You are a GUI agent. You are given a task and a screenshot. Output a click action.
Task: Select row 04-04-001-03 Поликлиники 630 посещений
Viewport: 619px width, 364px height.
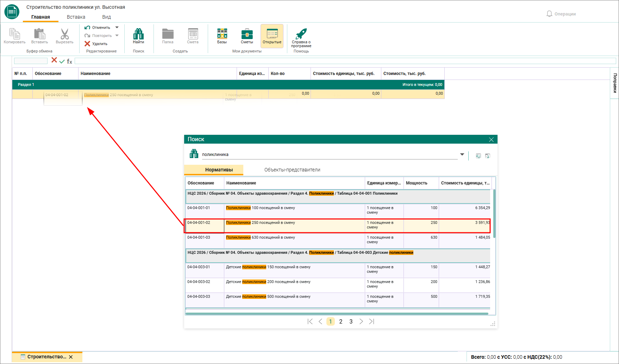click(x=338, y=241)
